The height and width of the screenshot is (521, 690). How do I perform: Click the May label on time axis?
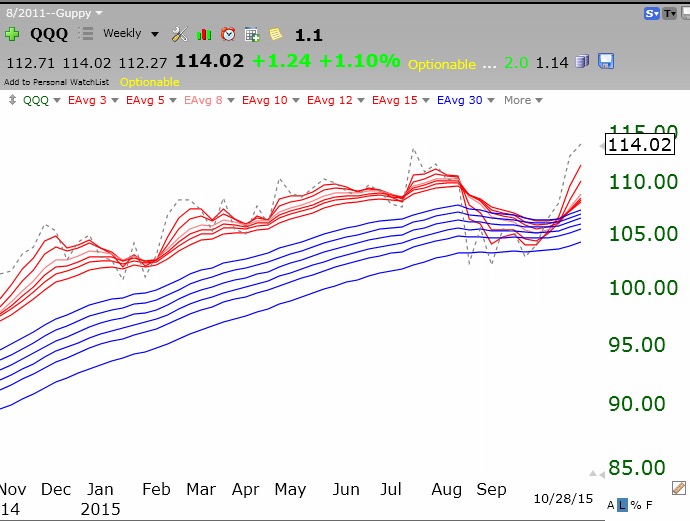[290, 490]
